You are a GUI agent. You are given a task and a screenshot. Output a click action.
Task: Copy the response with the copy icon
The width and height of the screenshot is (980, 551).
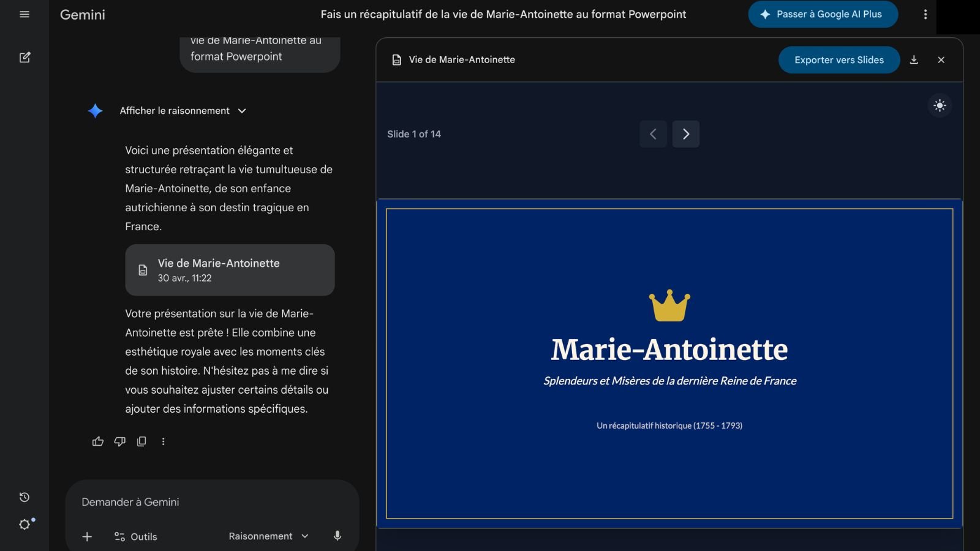(141, 441)
